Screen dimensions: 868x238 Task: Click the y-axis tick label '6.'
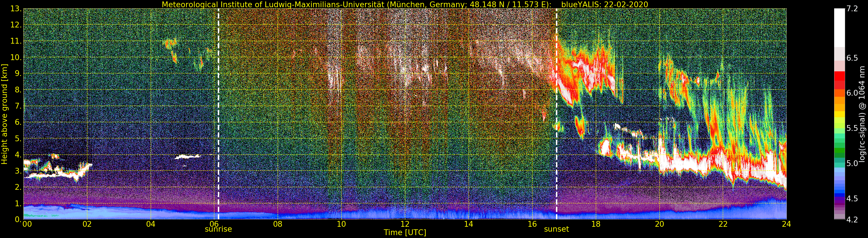(x=19, y=122)
